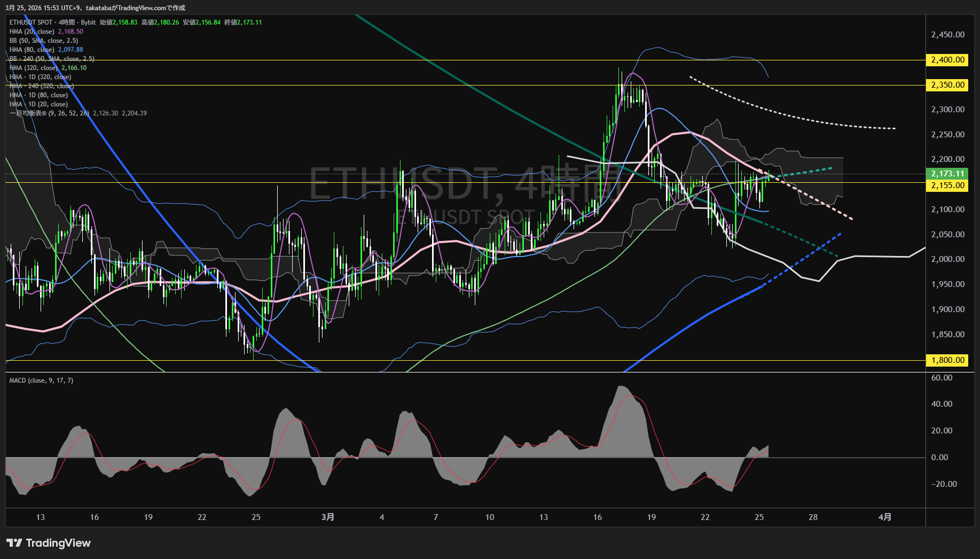Click the green 2,173.11 current price label
980x559 pixels.
pyautogui.click(x=947, y=174)
